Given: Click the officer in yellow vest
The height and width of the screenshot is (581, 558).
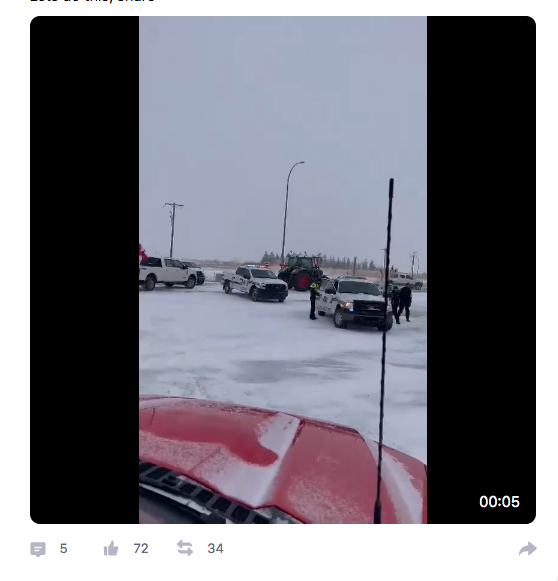Looking at the screenshot, I should [314, 301].
